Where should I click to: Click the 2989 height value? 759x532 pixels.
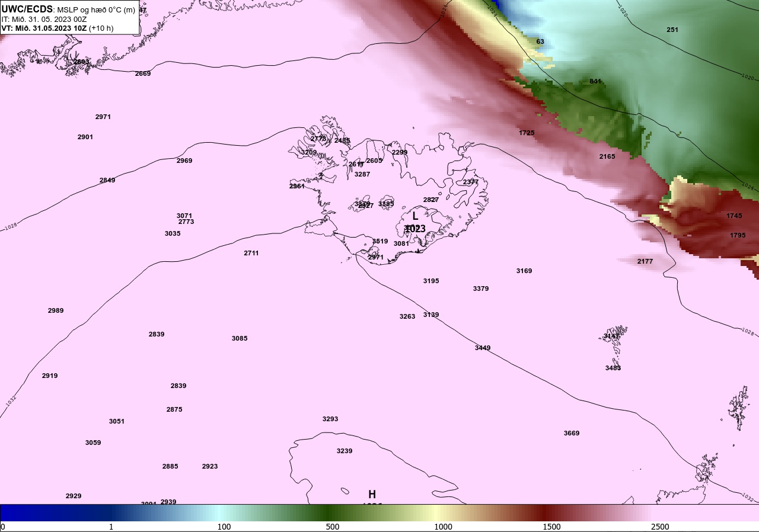coord(56,310)
